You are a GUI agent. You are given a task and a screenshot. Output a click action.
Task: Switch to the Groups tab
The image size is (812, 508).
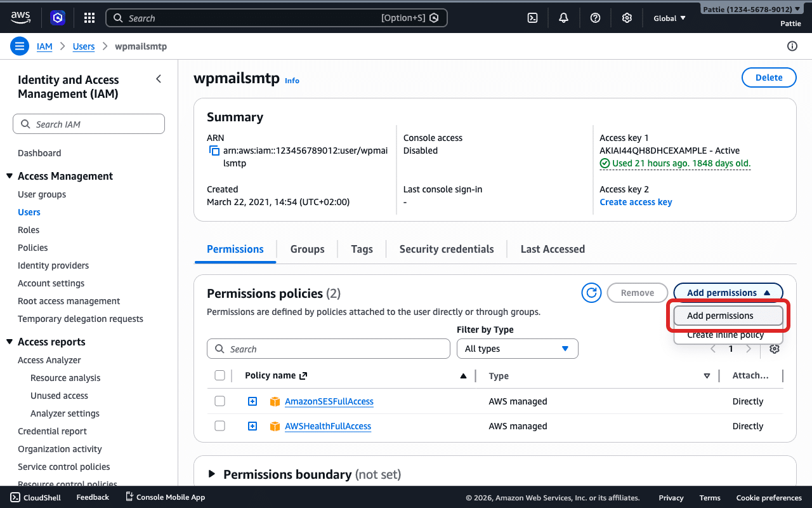coord(308,249)
